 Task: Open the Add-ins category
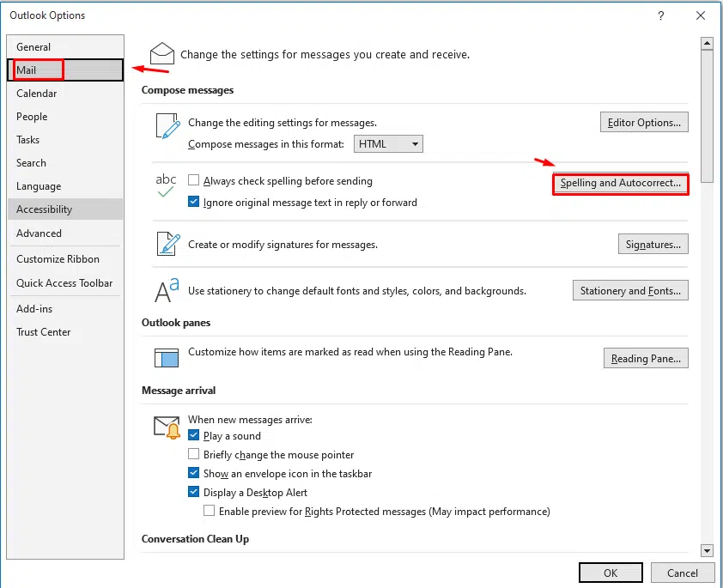[65, 309]
